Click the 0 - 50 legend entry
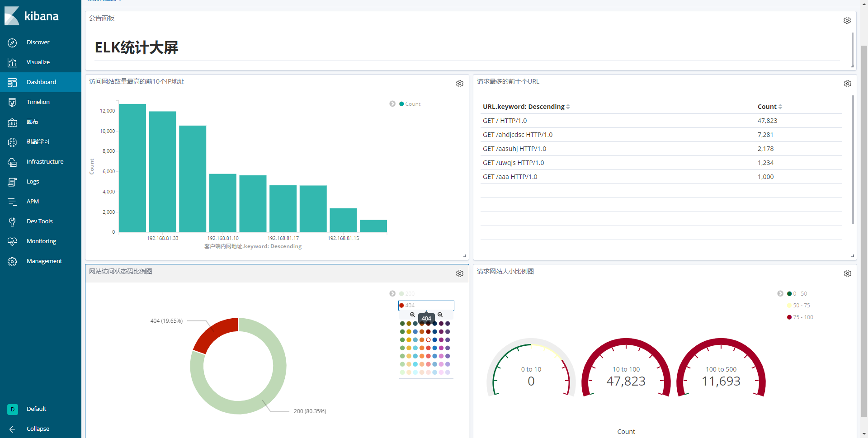 coord(797,294)
